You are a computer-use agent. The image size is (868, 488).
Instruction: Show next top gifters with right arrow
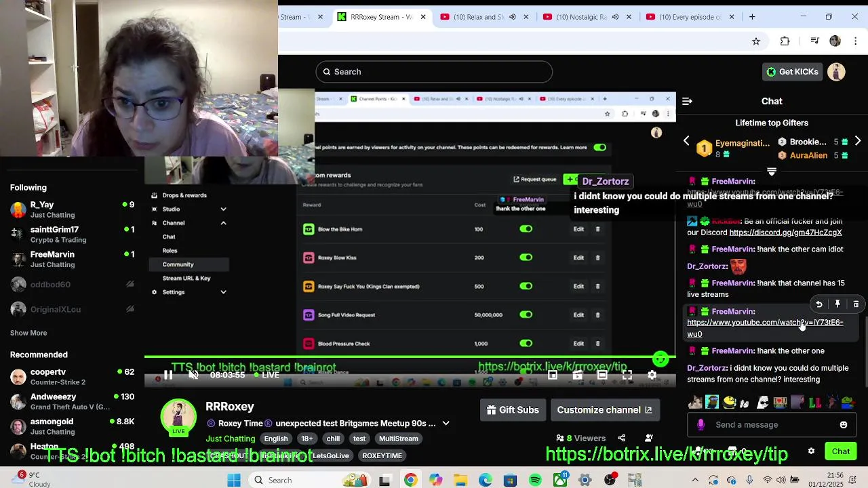(x=858, y=141)
